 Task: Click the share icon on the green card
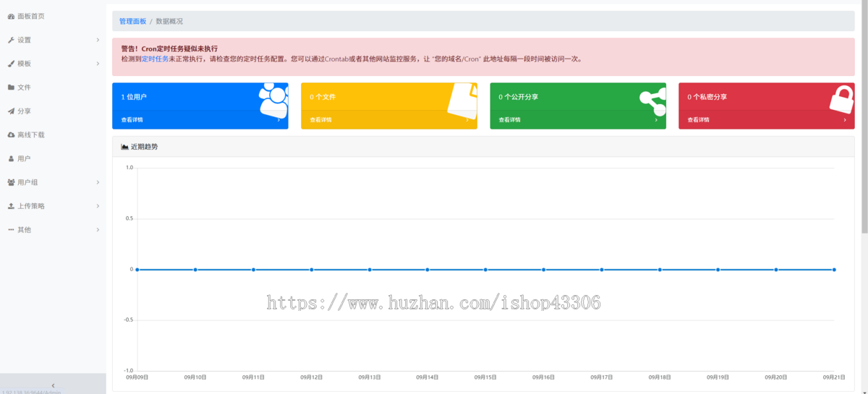652,103
